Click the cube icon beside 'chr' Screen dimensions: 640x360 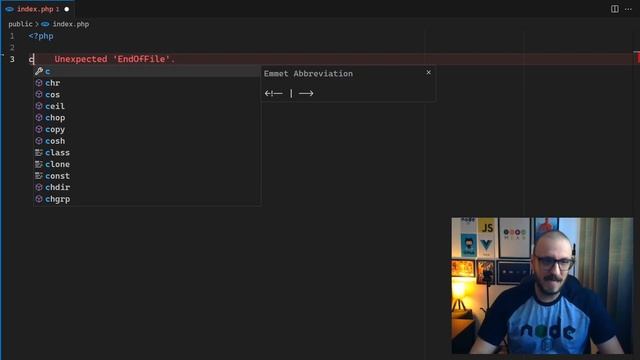click(39, 83)
